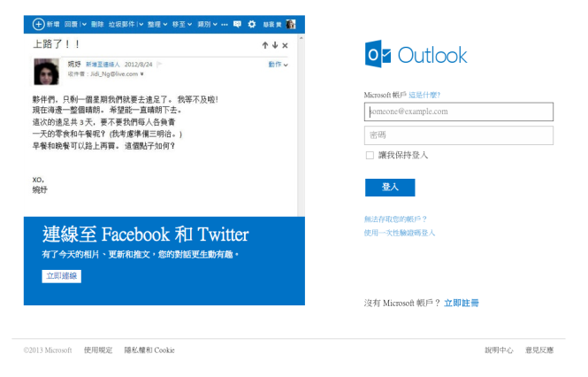Click the user avatar in the top bar
The image size is (588, 377).
[291, 24]
